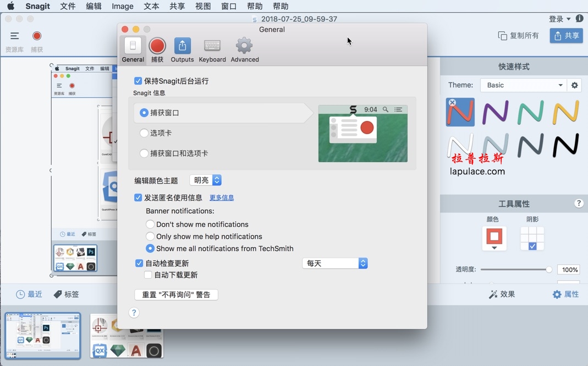Open the 文本 menu
This screenshot has height=366, width=588.
151,6
